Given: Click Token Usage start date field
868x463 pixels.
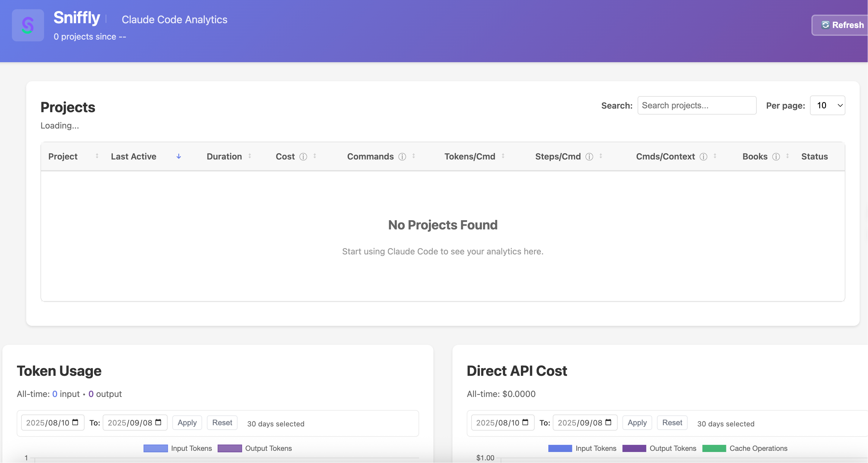Looking at the screenshot, I should click(53, 423).
